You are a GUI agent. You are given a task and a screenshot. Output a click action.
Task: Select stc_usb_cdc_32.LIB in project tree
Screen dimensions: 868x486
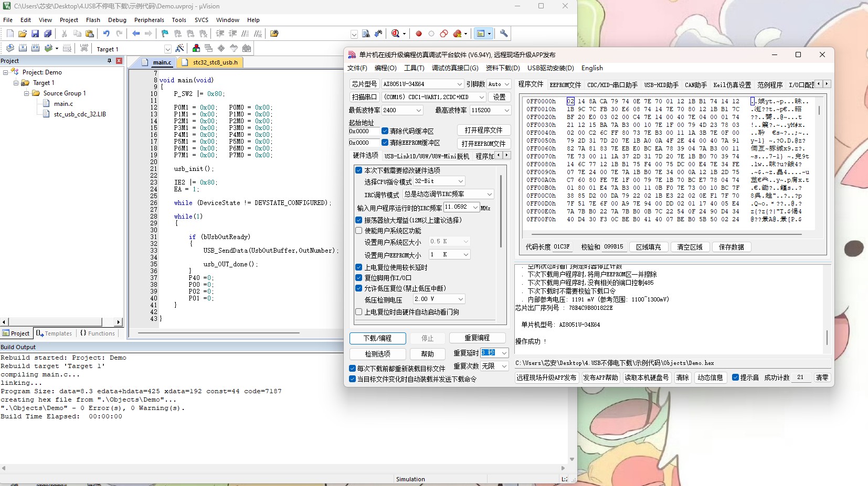[x=80, y=114]
